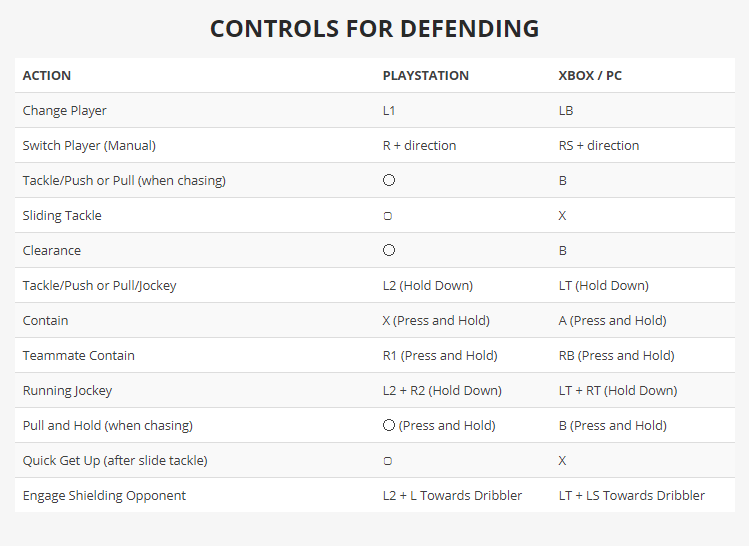
Task: Click the circle button icon in the Tackle/Push or Pull (when chasing) row
Action: pyautogui.click(x=389, y=180)
